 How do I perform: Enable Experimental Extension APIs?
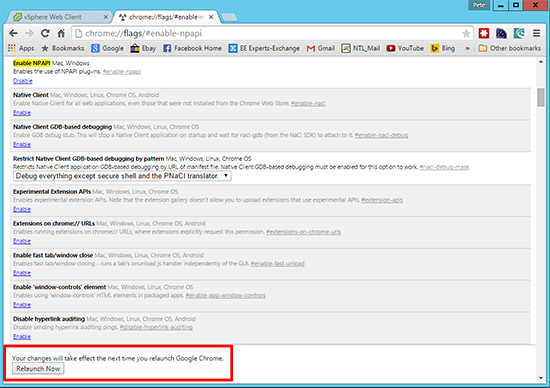[22, 209]
